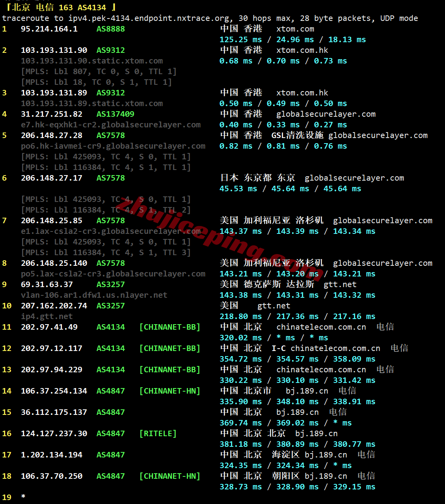Click hostname 103.193.131.90.static.xtom.com
This screenshot has height=504, width=445.
92,61
